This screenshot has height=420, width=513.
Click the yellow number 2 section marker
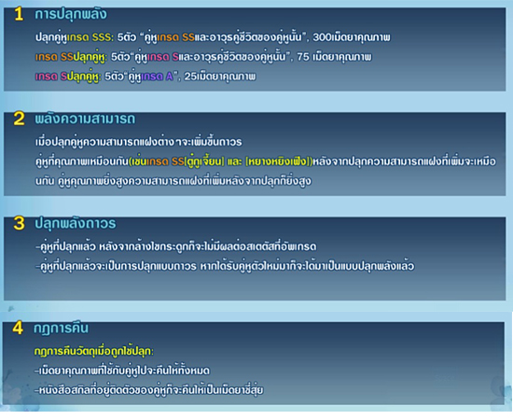pos(19,119)
